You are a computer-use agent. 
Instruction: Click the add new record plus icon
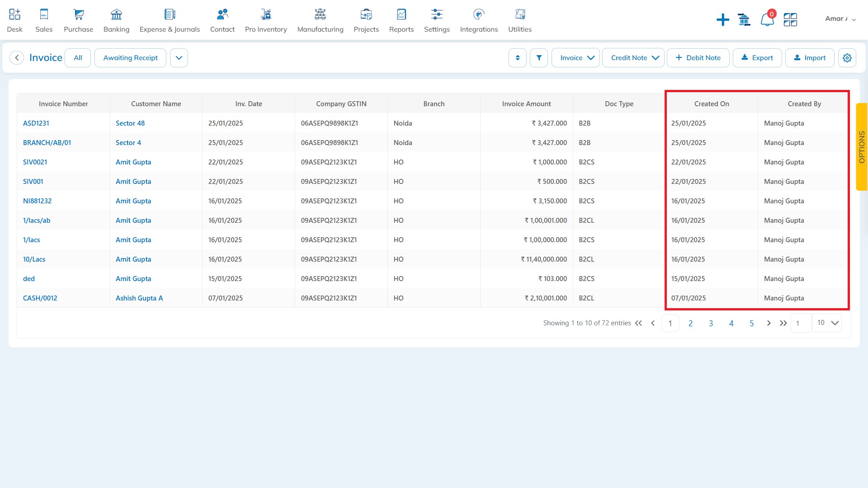[x=722, y=19]
